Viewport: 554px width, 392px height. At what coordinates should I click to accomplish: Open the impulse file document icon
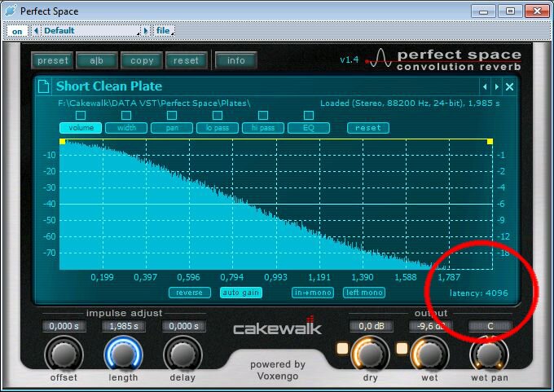point(43,86)
